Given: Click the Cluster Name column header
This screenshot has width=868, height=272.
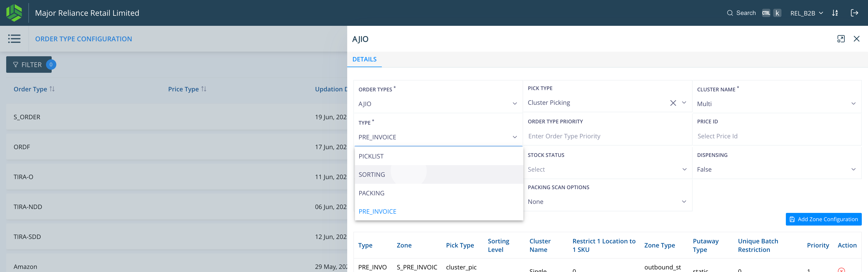Looking at the screenshot, I should (x=540, y=245).
